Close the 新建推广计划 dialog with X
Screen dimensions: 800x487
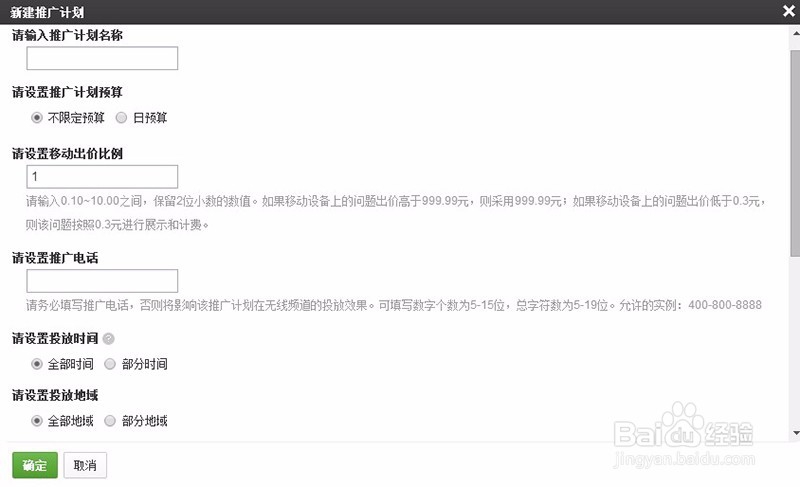click(788, 11)
